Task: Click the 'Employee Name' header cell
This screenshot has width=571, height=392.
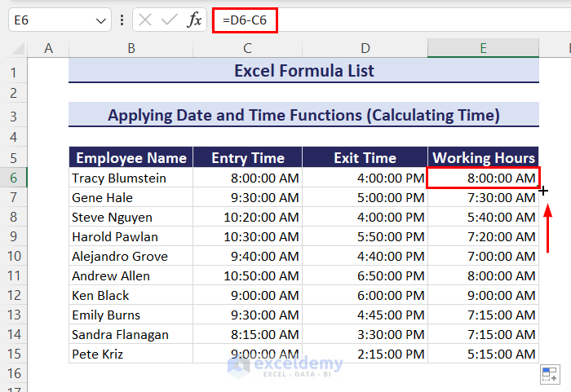Action: click(131, 157)
